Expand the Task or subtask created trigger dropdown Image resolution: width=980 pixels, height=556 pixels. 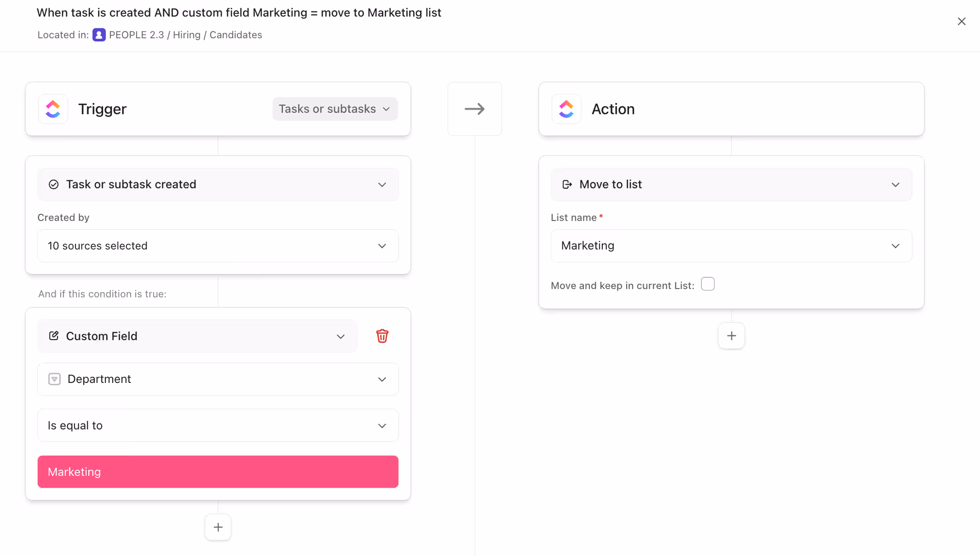click(218, 184)
